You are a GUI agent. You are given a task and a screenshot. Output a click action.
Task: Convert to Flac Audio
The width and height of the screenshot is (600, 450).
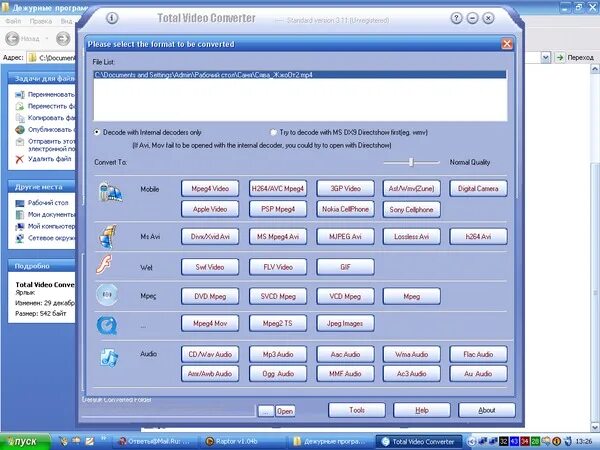478,354
